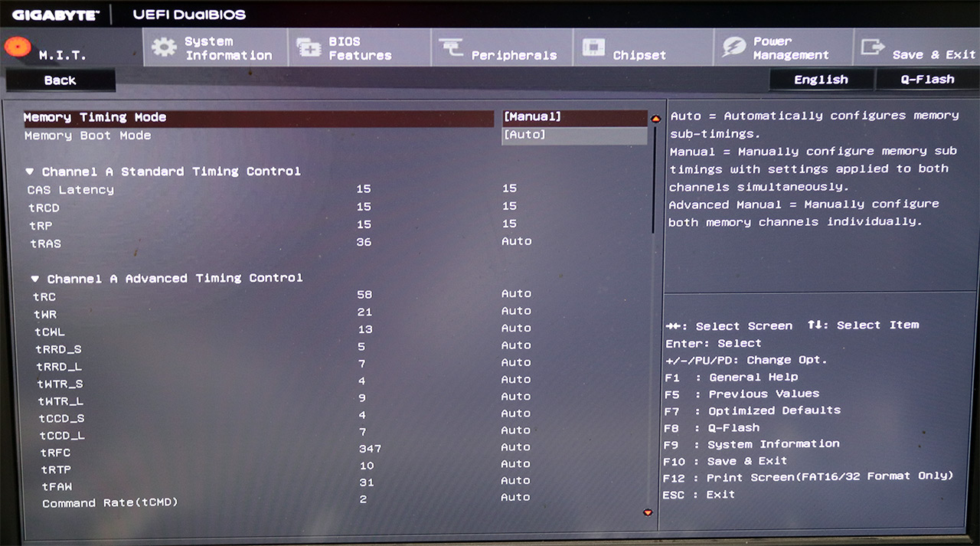This screenshot has height=546, width=980.
Task: Switch to Power Management tab
Action: pos(783,48)
